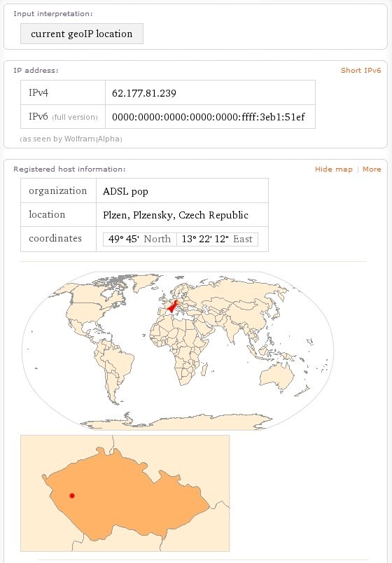Click the Short IPv6 link
This screenshot has width=392, height=563.
click(x=360, y=70)
